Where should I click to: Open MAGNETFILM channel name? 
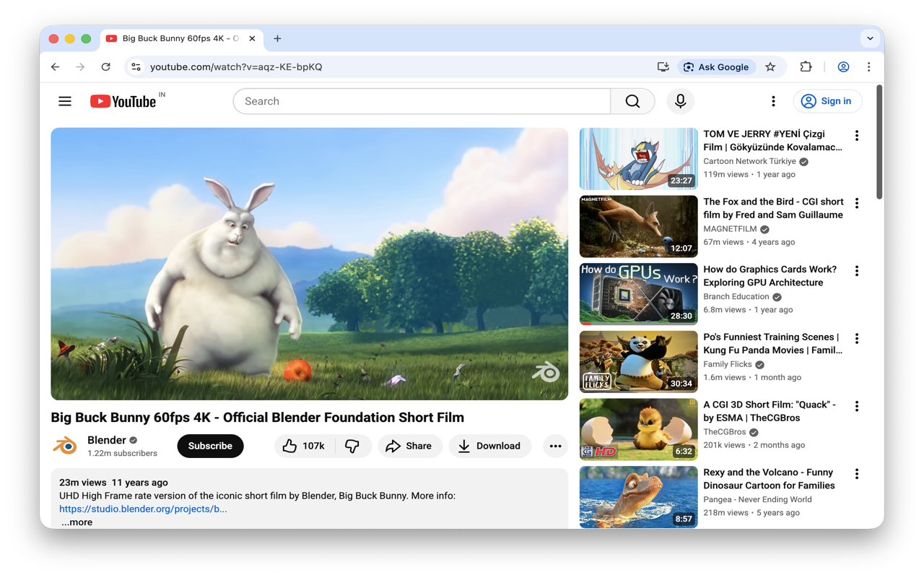tap(730, 229)
